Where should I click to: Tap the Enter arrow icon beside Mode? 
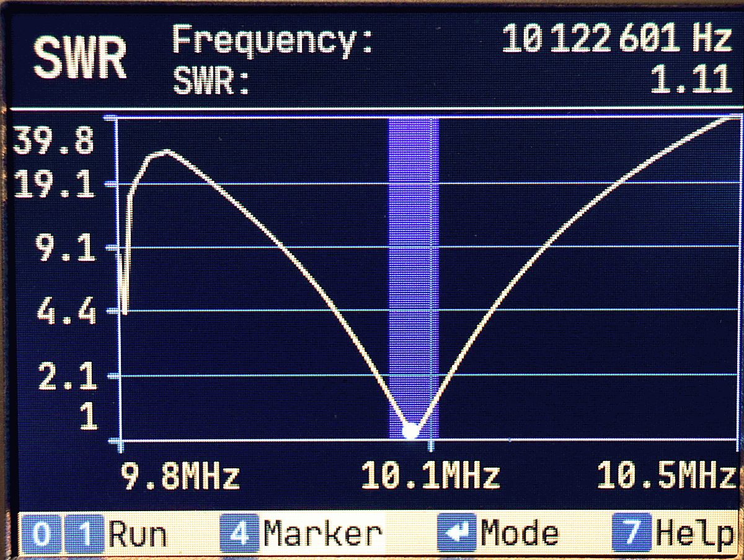(x=457, y=533)
